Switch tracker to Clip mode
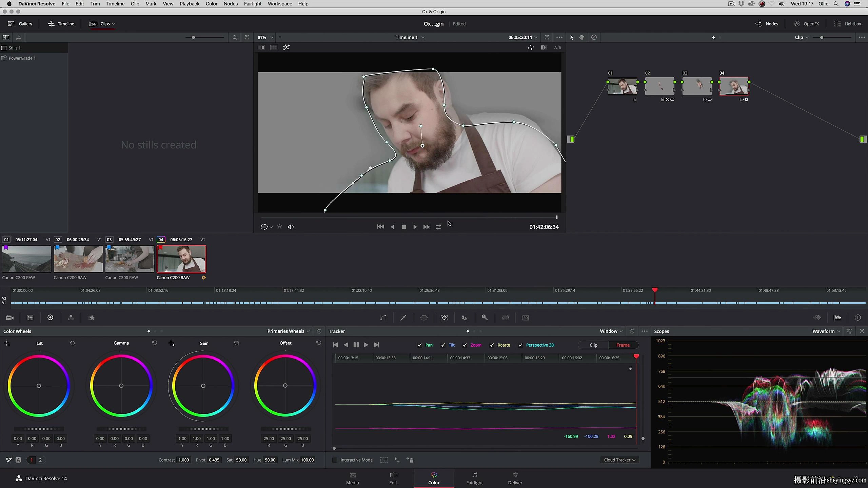The height and width of the screenshot is (488, 868). pos(593,345)
